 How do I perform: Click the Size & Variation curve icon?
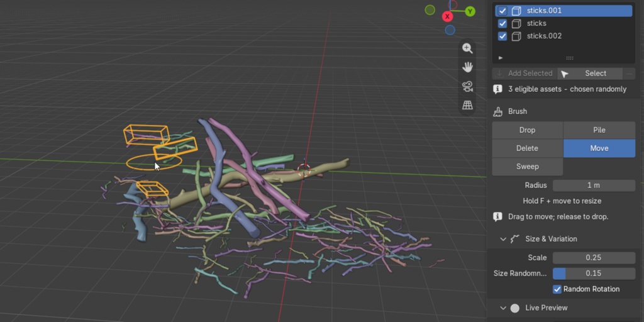515,238
